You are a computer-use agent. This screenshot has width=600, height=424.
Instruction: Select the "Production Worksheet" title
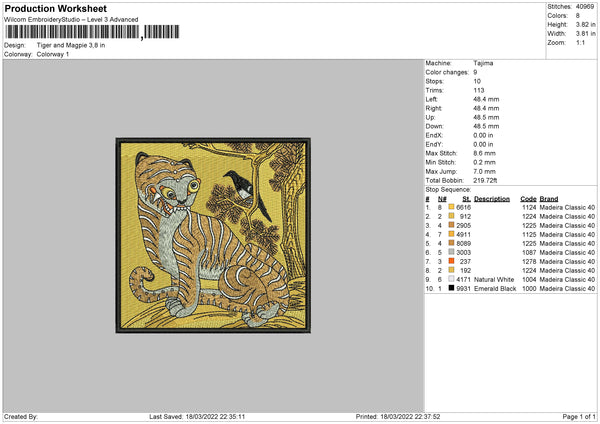pos(56,8)
